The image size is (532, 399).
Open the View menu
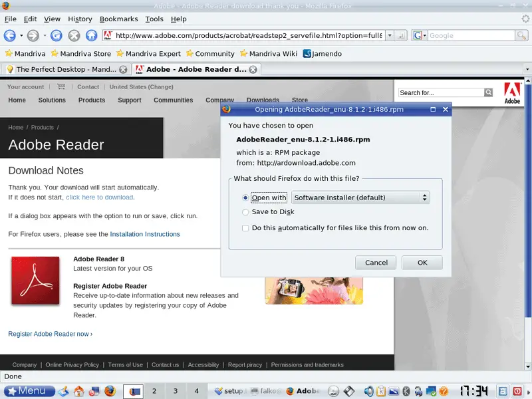point(53,19)
